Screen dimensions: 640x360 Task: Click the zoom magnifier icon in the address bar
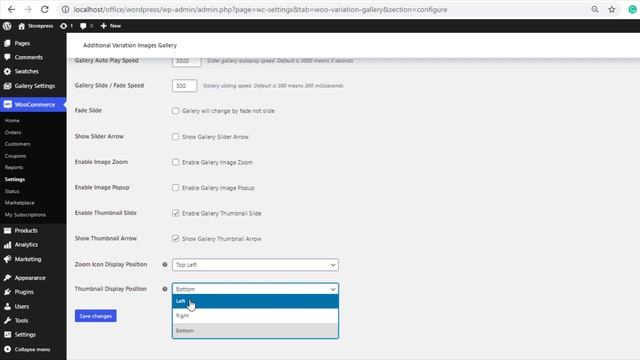coord(595,9)
